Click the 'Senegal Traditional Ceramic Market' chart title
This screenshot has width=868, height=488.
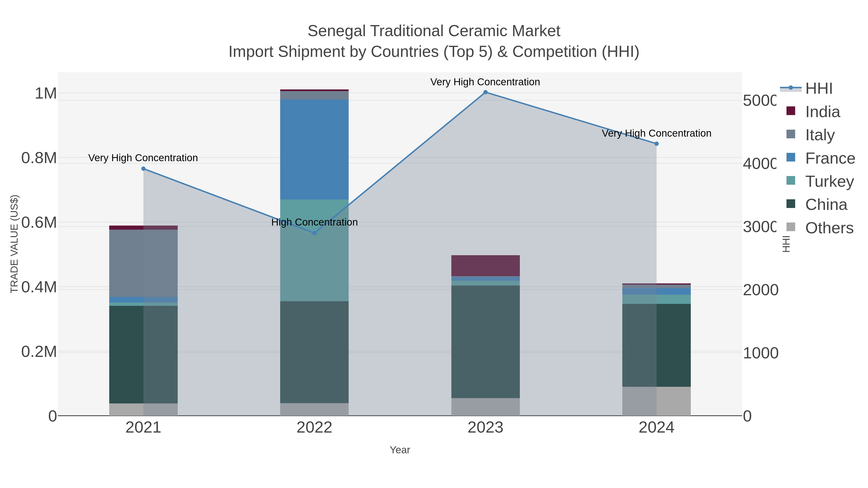pos(434,31)
